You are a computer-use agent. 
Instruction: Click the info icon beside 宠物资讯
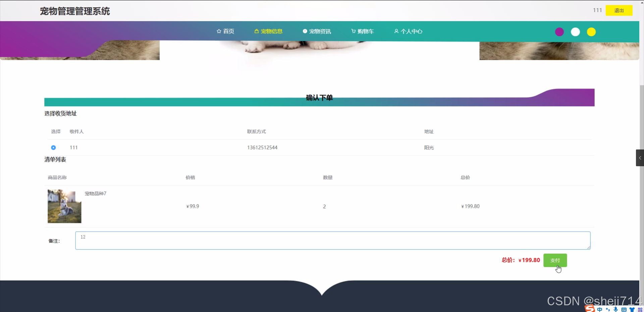tap(305, 31)
